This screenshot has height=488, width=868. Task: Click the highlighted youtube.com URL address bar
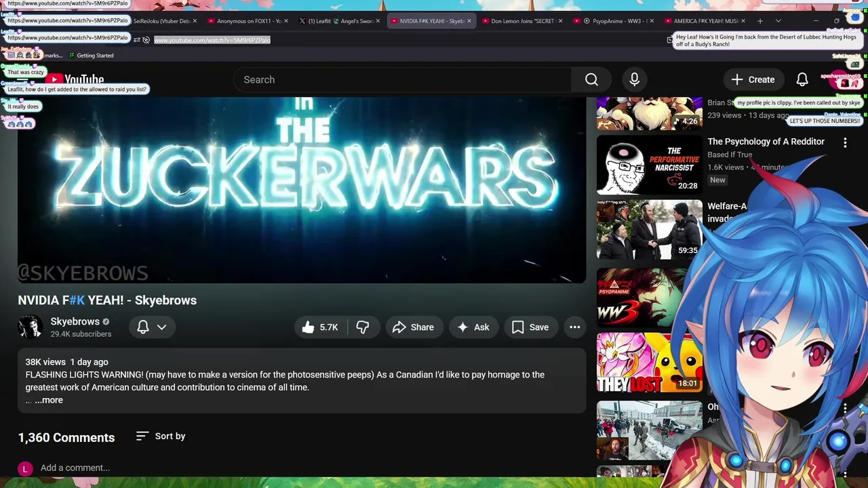pyautogui.click(x=212, y=40)
